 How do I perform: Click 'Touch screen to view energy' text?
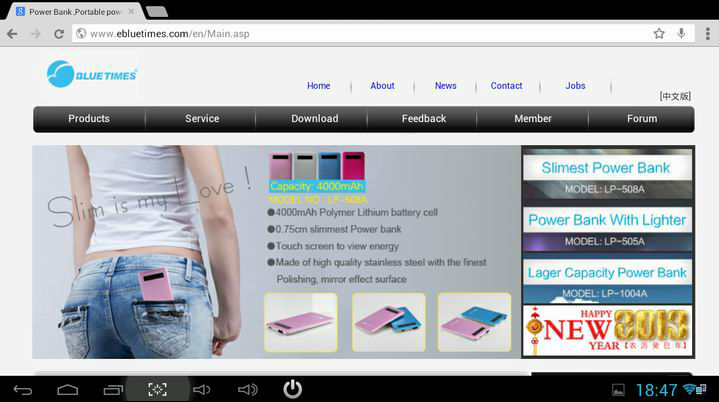(x=337, y=246)
